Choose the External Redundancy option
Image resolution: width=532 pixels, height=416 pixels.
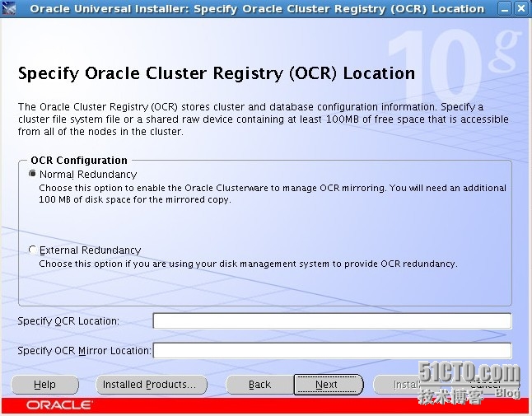pos(33,250)
